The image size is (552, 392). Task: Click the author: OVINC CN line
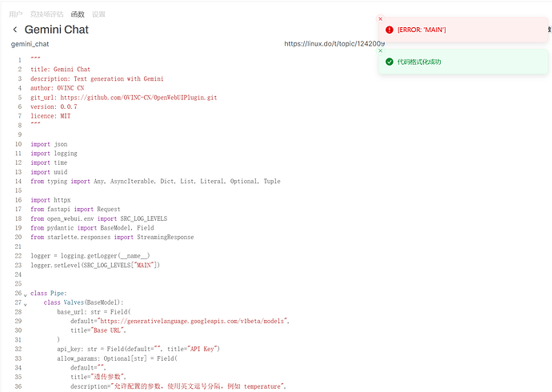tap(57, 88)
